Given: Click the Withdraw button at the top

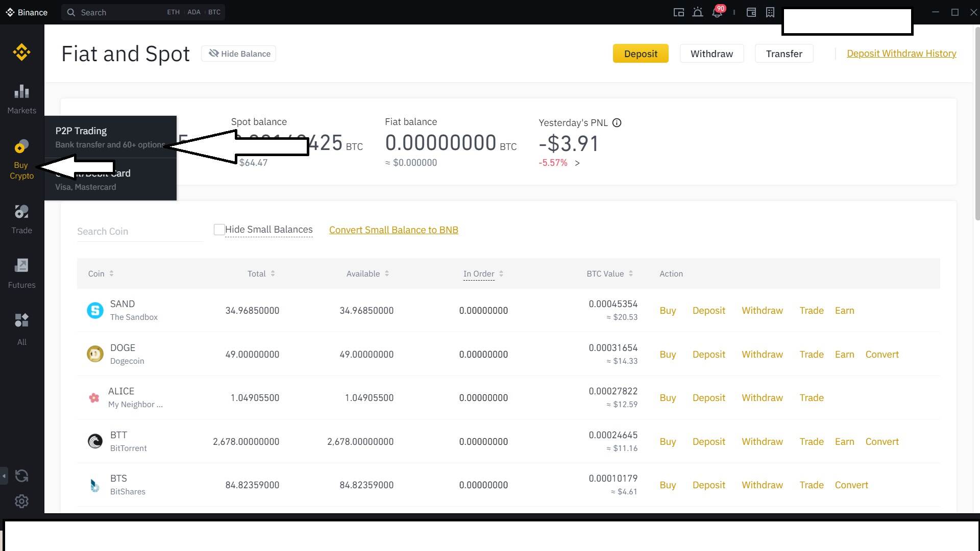Looking at the screenshot, I should (712, 54).
